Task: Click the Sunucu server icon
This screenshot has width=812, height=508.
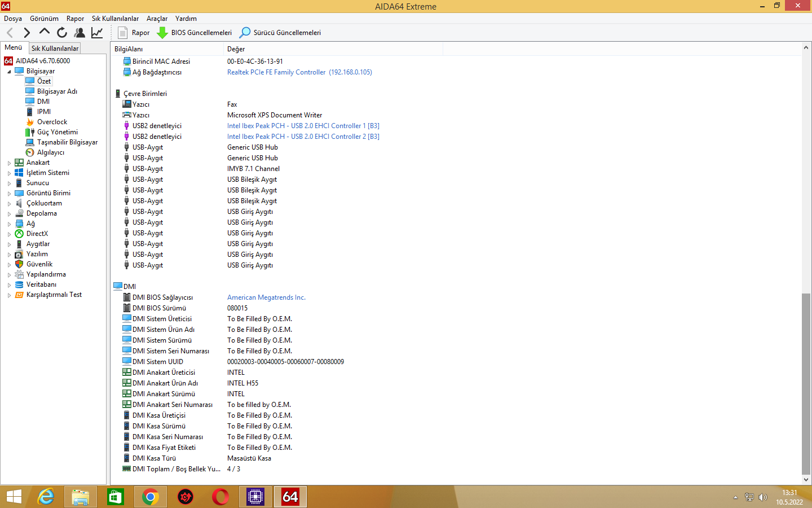Action: coord(19,183)
